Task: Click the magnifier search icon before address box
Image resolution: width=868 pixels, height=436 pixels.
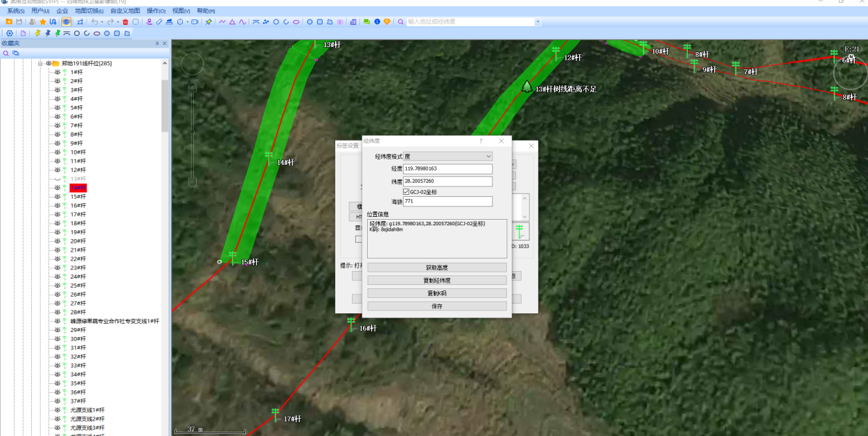Action: (400, 22)
